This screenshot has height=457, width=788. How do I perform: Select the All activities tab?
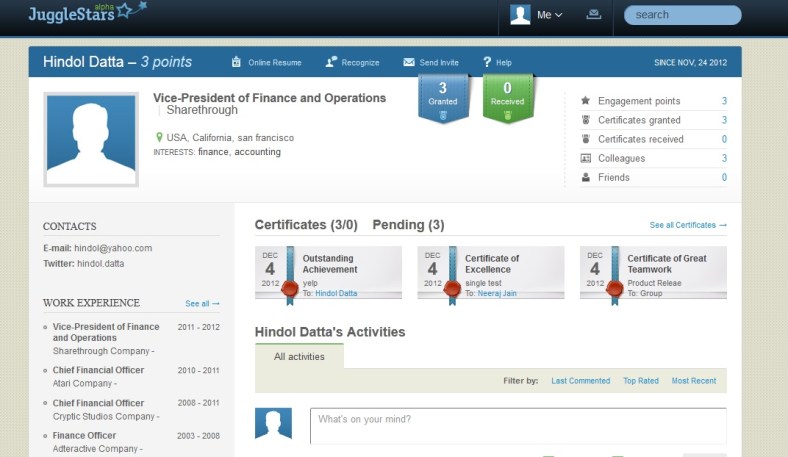pos(299,356)
